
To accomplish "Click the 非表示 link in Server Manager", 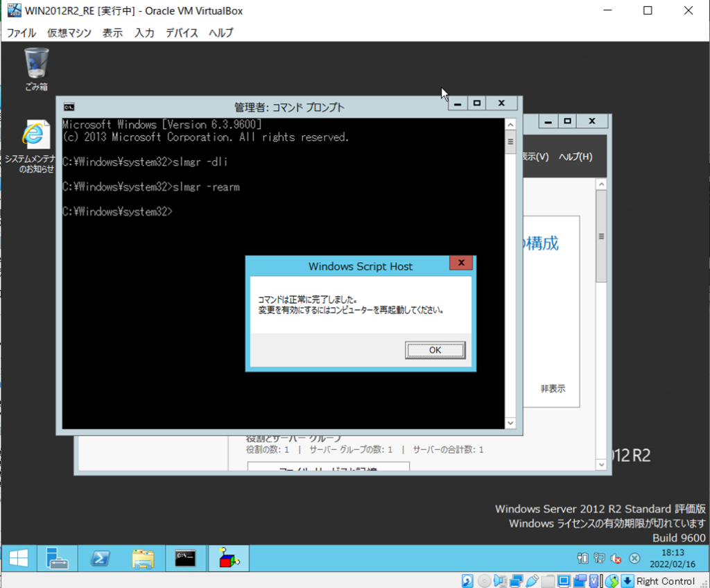I will (x=553, y=389).
